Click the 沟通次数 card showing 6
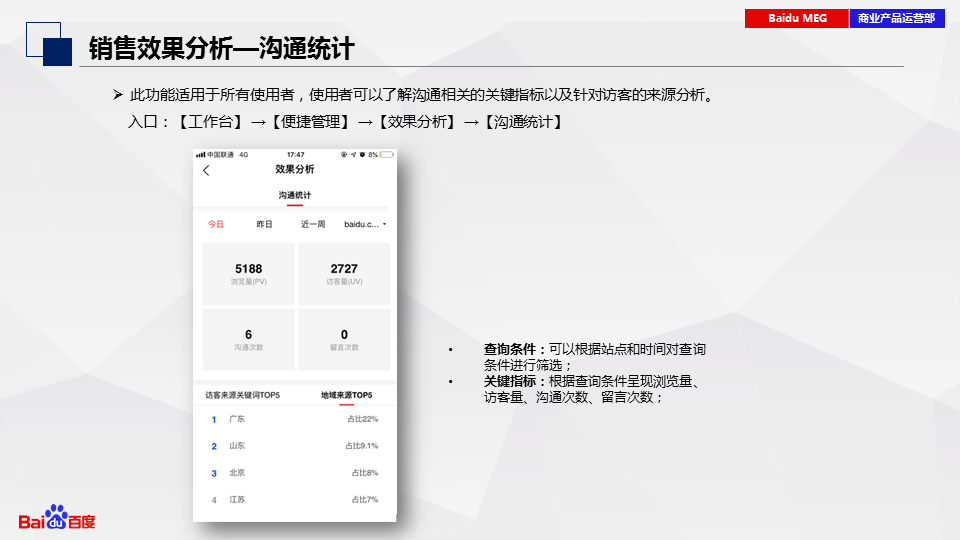Viewport: 960px width, 540px height. 249,340
